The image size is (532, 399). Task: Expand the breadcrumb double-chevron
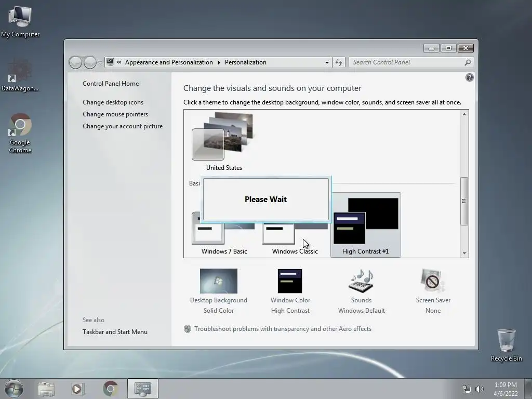coord(119,62)
